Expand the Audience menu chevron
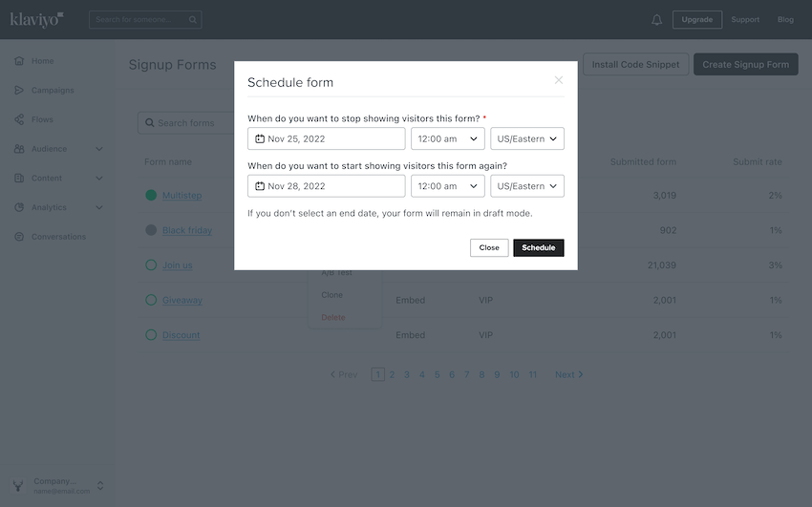This screenshot has width=812, height=507. (99, 149)
